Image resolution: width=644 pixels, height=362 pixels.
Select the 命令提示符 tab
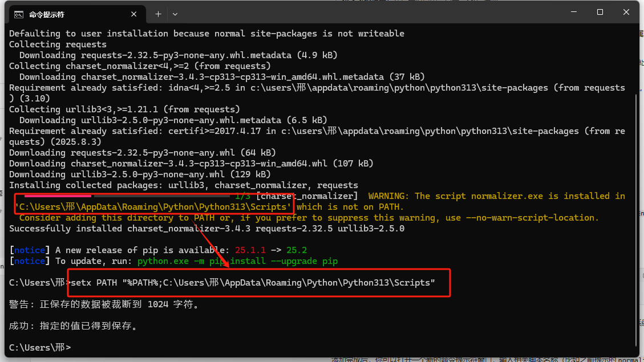[x=77, y=14]
